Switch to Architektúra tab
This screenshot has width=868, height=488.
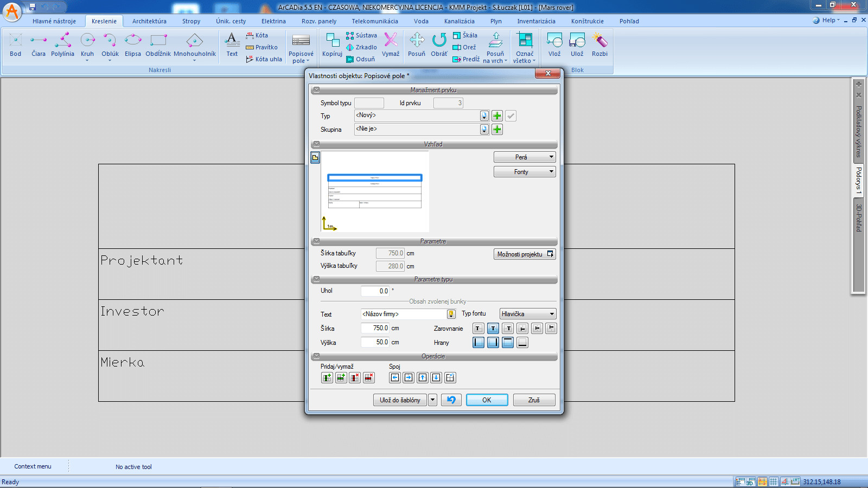point(149,21)
